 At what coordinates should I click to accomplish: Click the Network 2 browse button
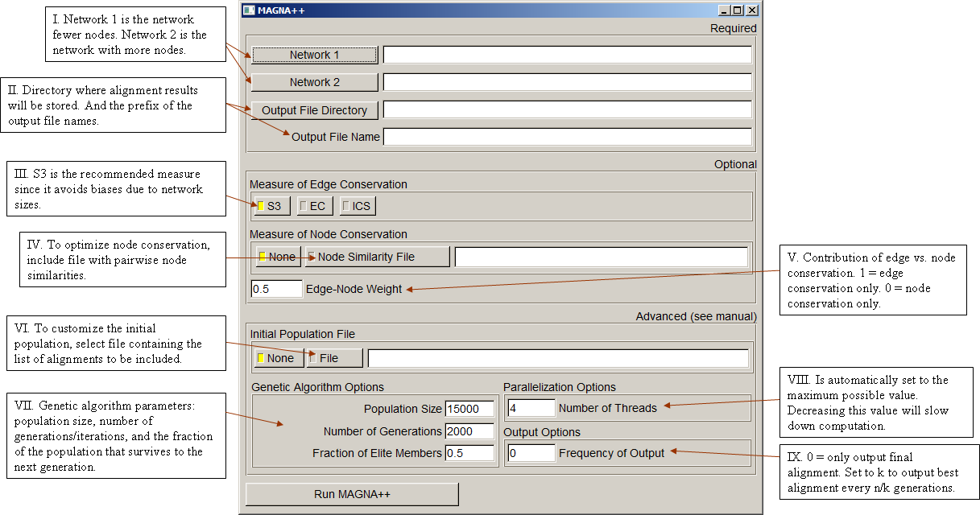(x=314, y=82)
